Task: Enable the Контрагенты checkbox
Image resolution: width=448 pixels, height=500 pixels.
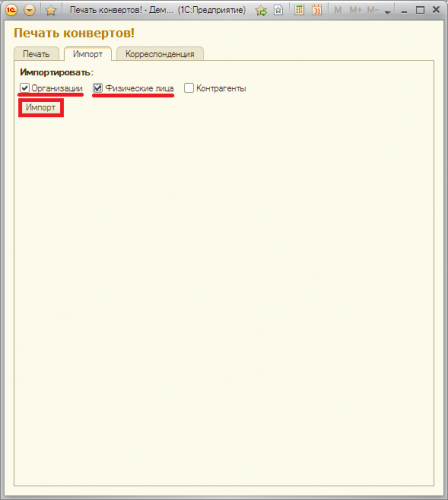Action: pos(189,88)
